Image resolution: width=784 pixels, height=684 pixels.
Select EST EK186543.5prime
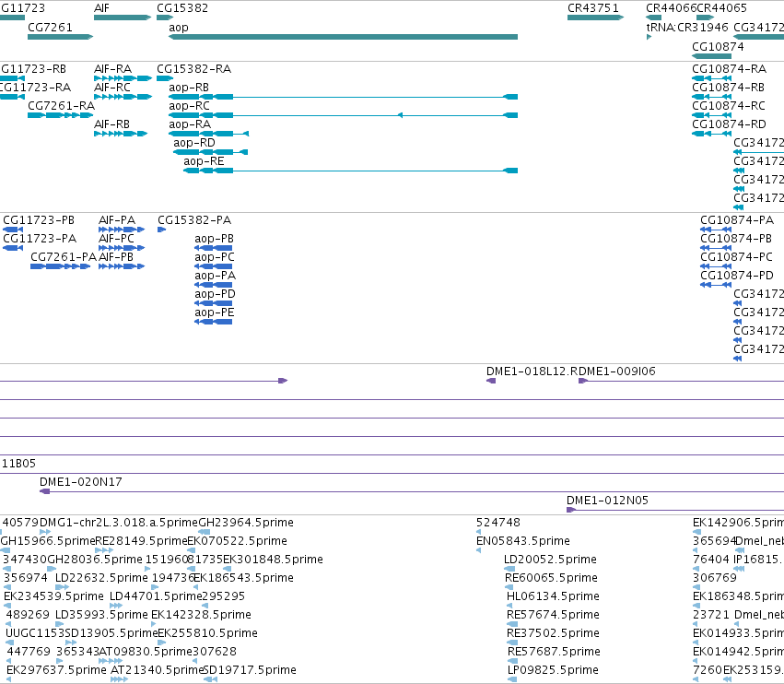coord(196,587)
